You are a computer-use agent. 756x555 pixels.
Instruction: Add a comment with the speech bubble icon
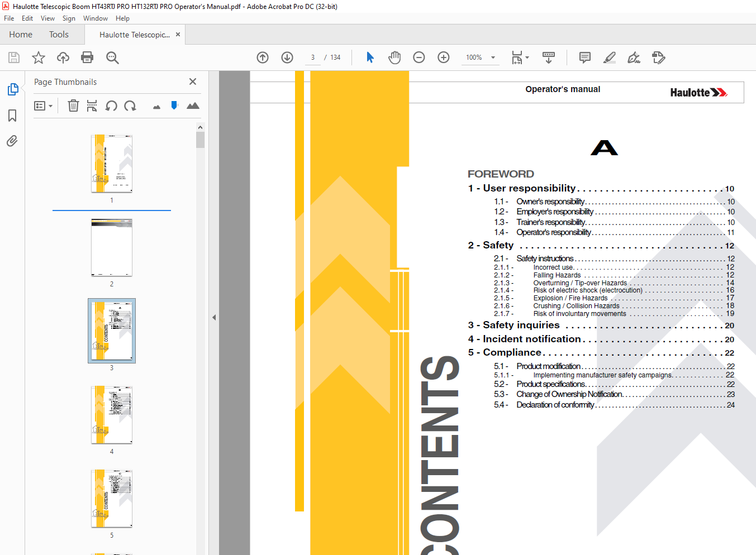coord(585,58)
